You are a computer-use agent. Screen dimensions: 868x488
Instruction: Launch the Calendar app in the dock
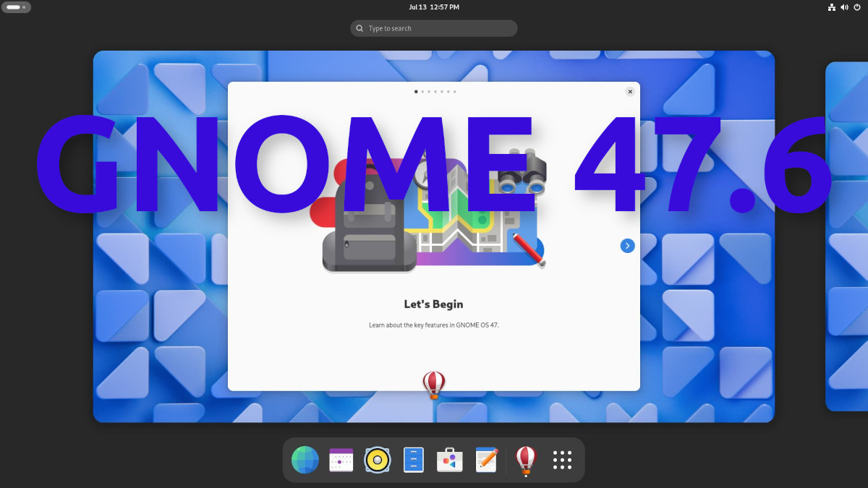click(341, 460)
